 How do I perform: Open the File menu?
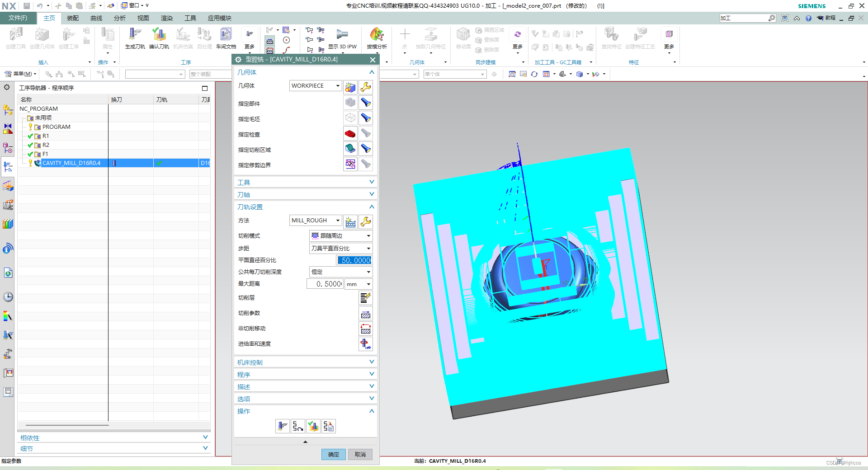(x=18, y=18)
